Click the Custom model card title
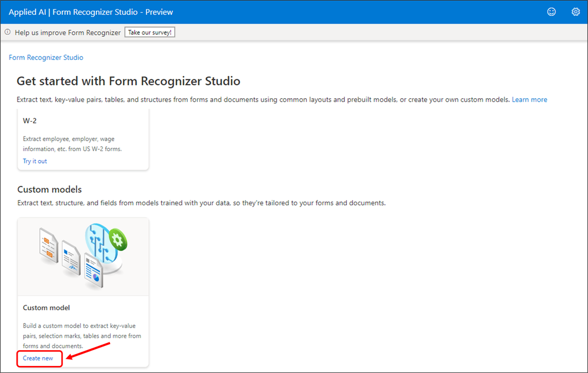 pos(46,308)
